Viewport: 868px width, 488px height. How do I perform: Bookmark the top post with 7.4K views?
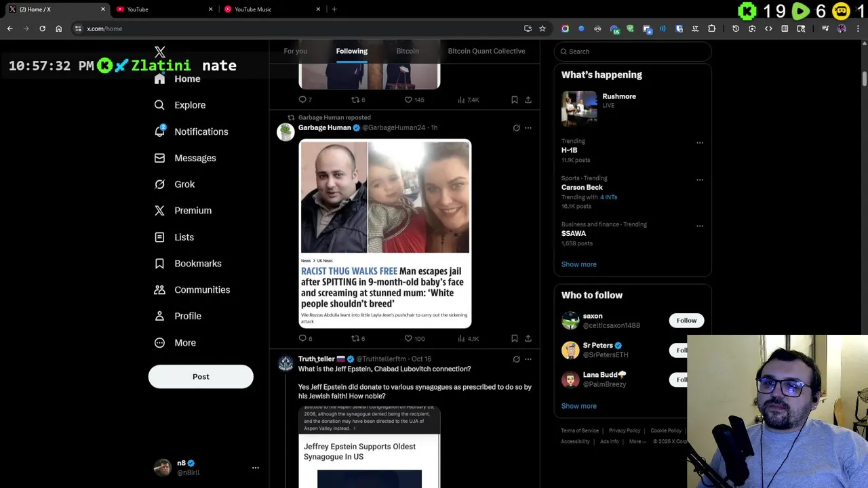pos(515,100)
